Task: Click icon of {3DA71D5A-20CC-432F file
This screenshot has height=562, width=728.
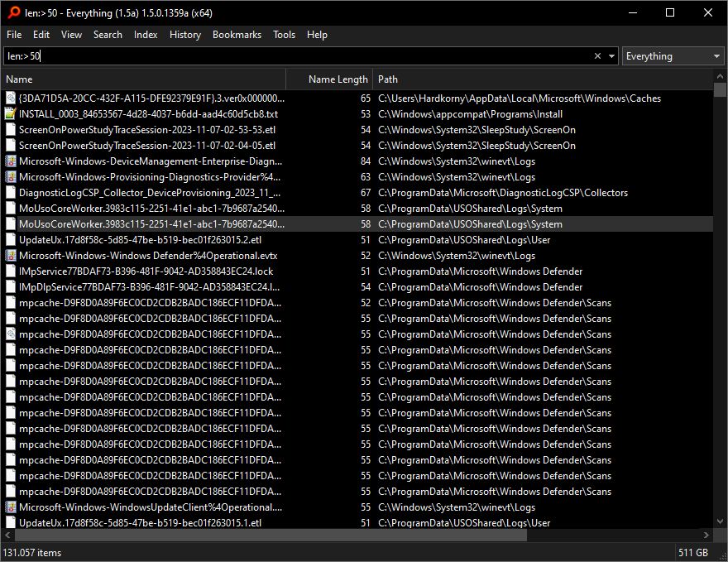Action: point(11,98)
